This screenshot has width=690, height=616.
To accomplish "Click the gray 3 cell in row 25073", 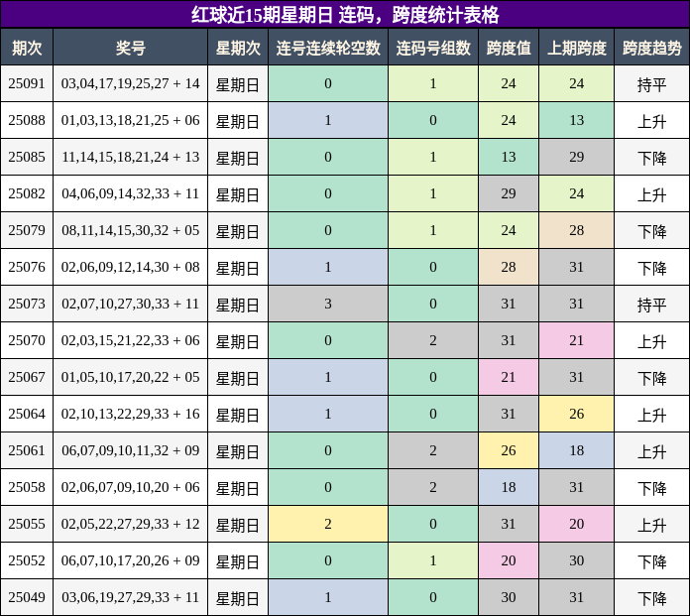I will [328, 304].
